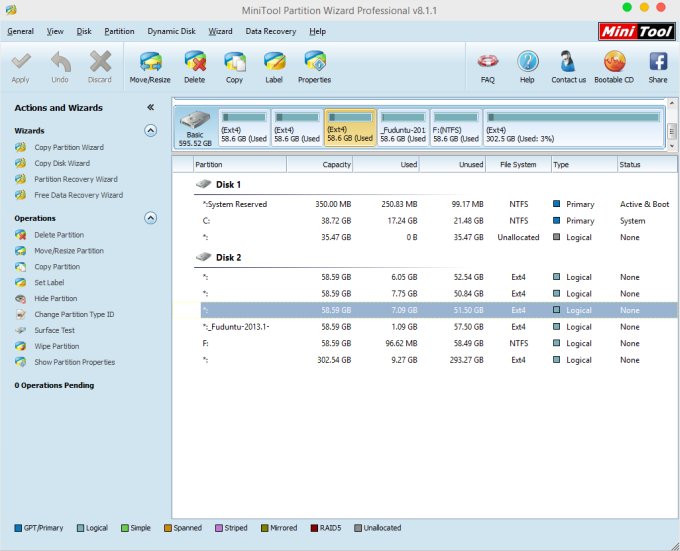Open the View menu
Screen dimensions: 680x551
[55, 31]
